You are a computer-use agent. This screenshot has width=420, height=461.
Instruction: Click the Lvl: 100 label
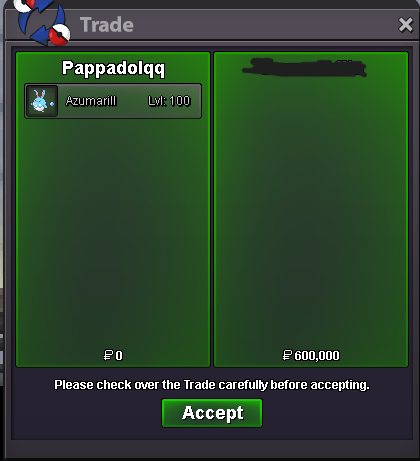pos(169,101)
